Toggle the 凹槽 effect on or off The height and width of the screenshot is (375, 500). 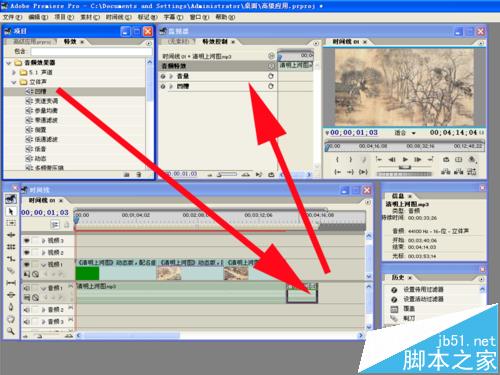tap(163, 86)
